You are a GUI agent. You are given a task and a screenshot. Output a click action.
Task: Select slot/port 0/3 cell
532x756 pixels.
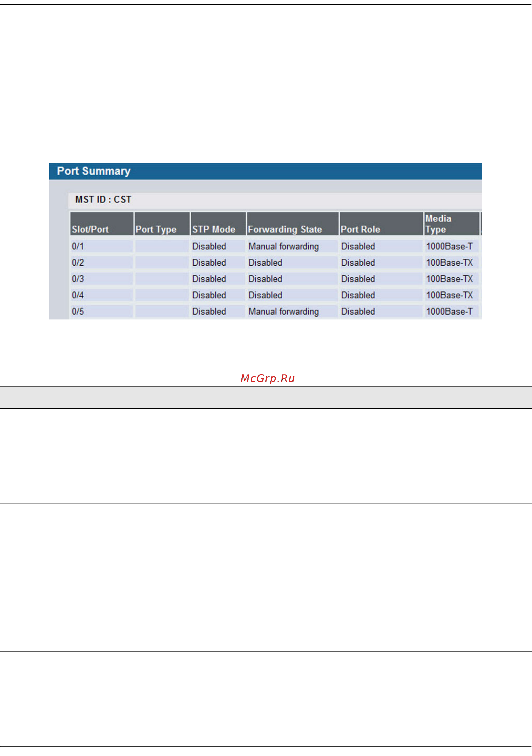tap(102, 279)
